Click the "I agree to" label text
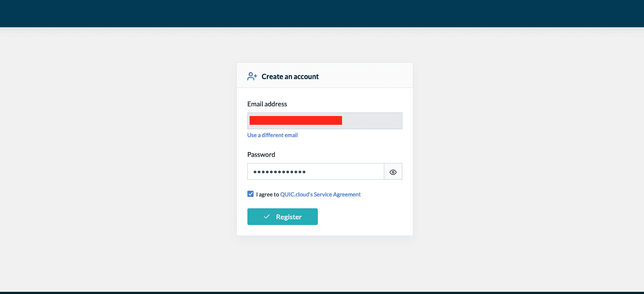644x294 pixels. click(267, 194)
